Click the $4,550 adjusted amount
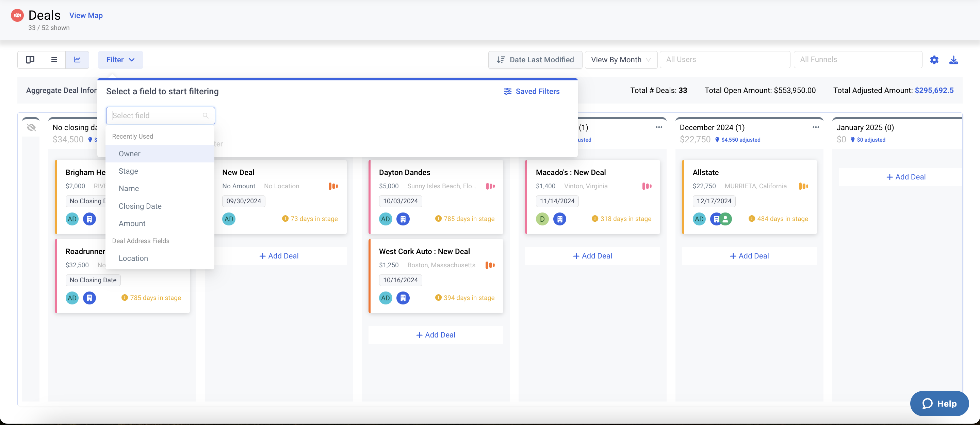Viewport: 980px width, 425px height. [x=737, y=140]
